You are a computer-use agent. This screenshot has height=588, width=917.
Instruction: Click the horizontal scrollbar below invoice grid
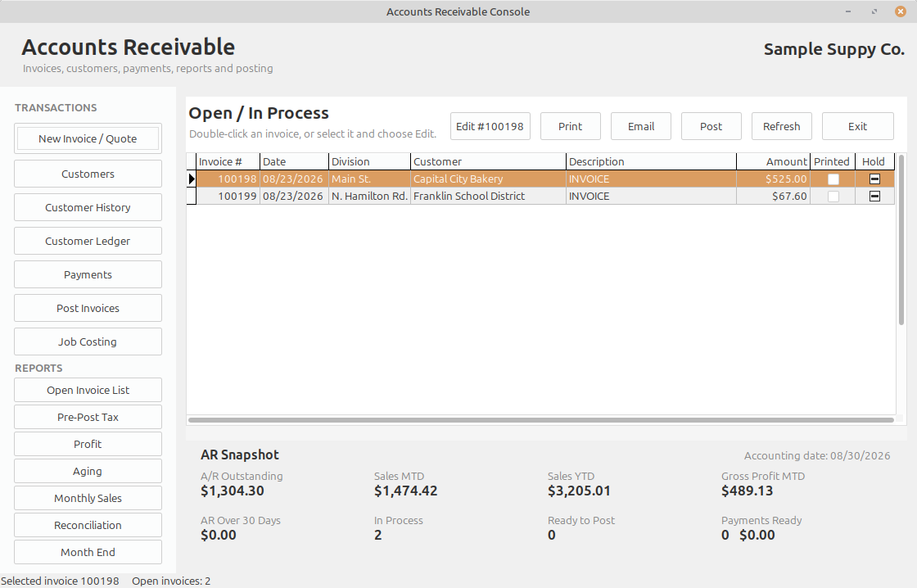pyautogui.click(x=541, y=420)
